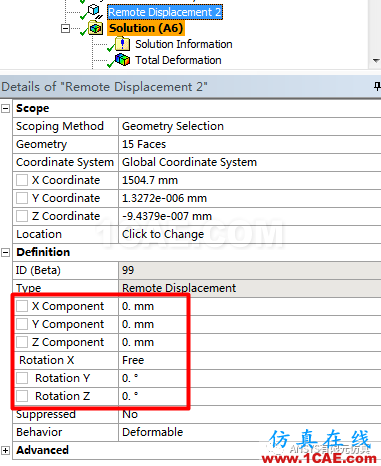Click the Location 'Click to Change' field

[250, 234]
